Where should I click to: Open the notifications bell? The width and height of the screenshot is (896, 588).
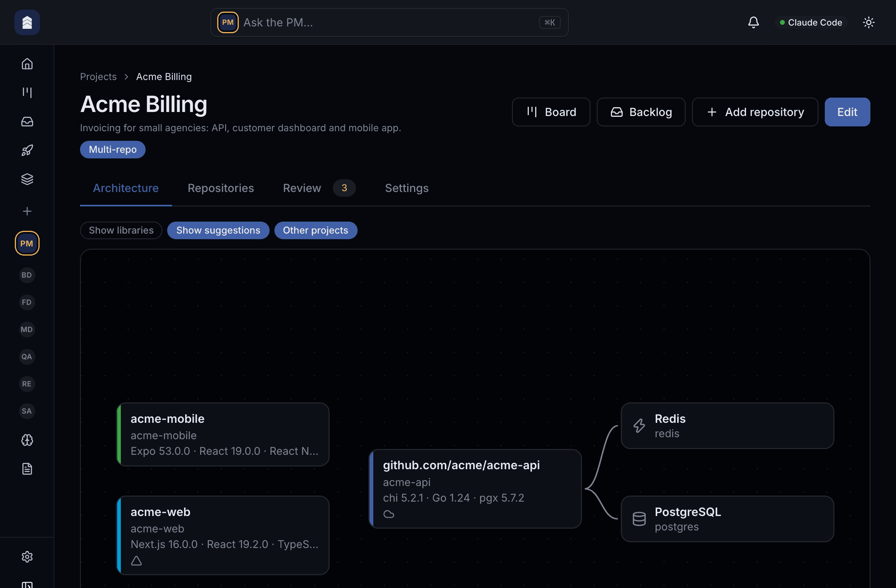[754, 22]
